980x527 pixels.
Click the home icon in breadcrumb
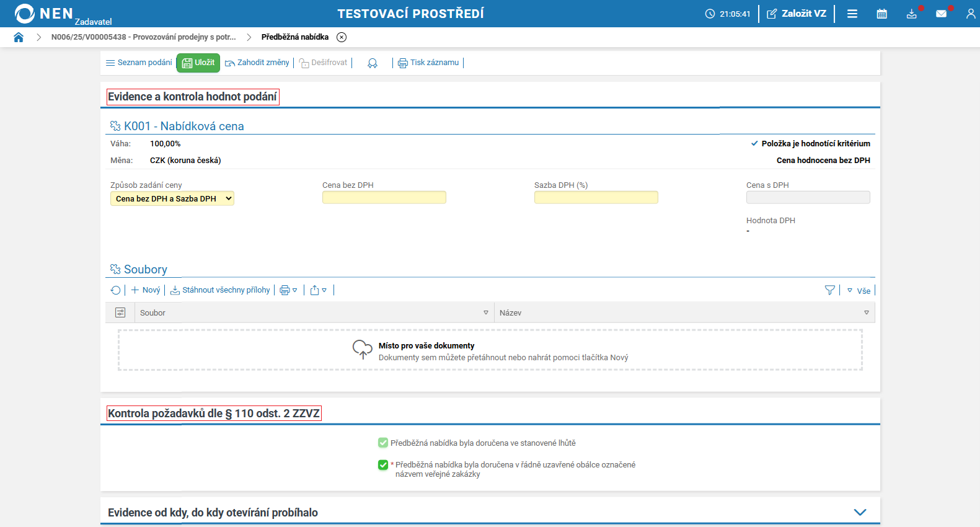pyautogui.click(x=19, y=37)
